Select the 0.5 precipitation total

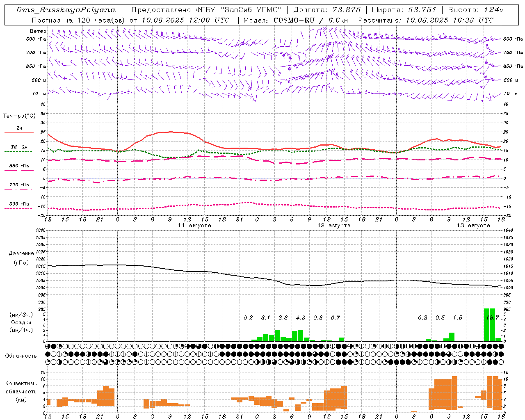440,318
